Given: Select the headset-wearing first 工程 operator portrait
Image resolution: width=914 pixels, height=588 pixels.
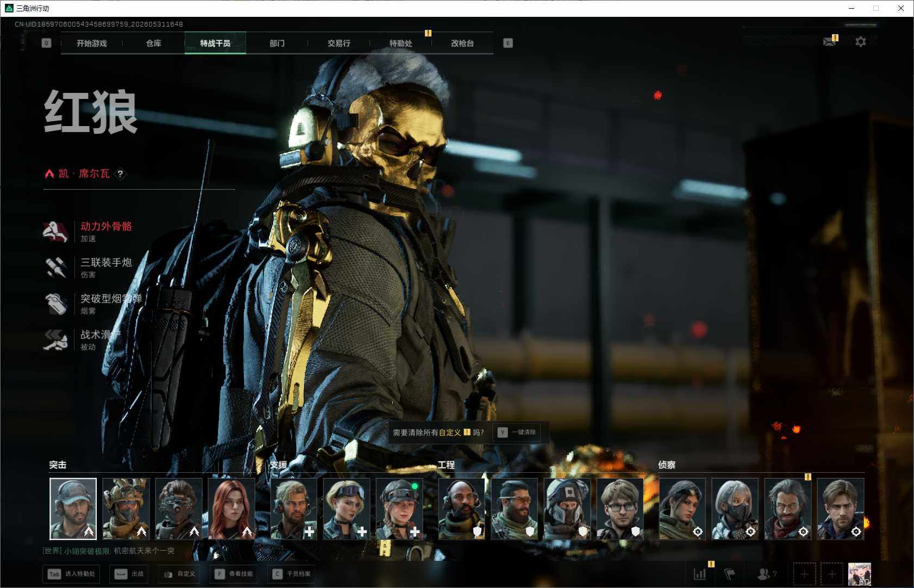Looking at the screenshot, I should coord(462,509).
